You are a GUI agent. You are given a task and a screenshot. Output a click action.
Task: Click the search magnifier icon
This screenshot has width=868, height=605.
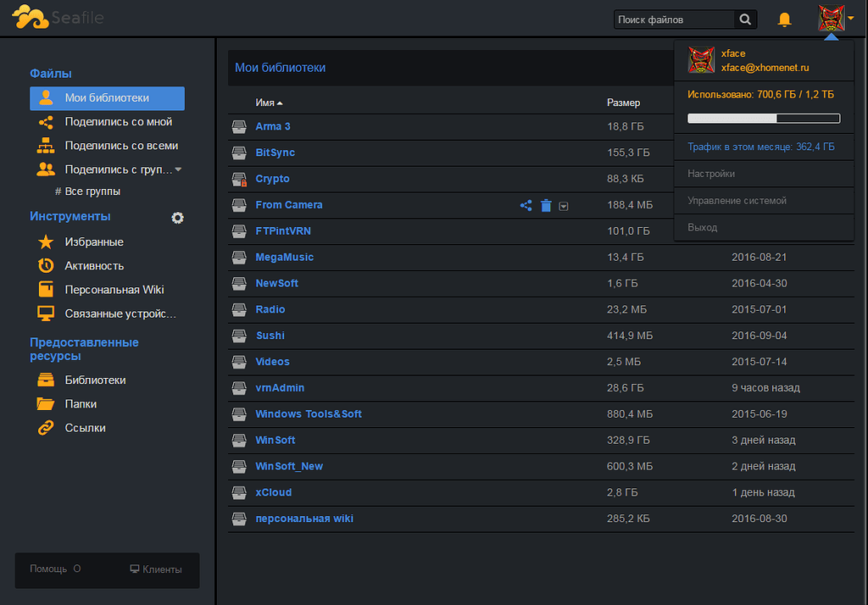pos(745,19)
